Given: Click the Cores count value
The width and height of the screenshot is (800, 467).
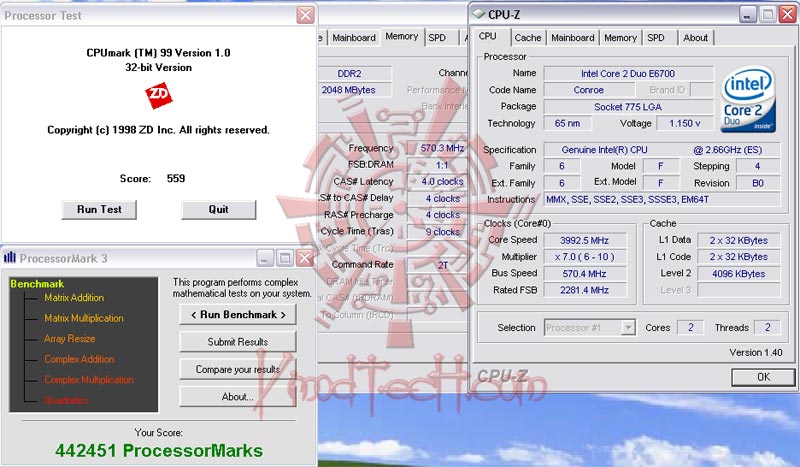Looking at the screenshot, I should pyautogui.click(x=690, y=328).
